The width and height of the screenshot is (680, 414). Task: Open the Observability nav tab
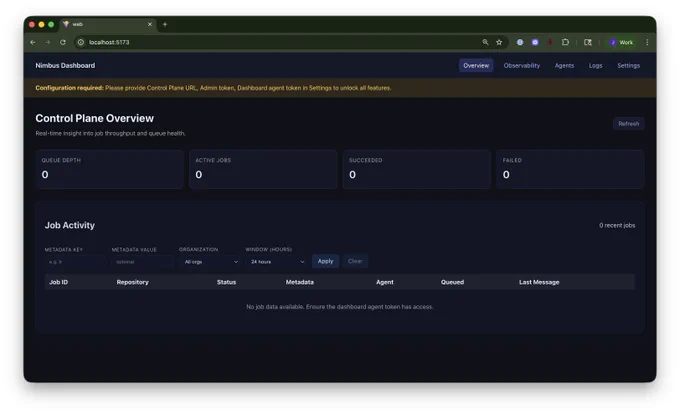click(522, 65)
